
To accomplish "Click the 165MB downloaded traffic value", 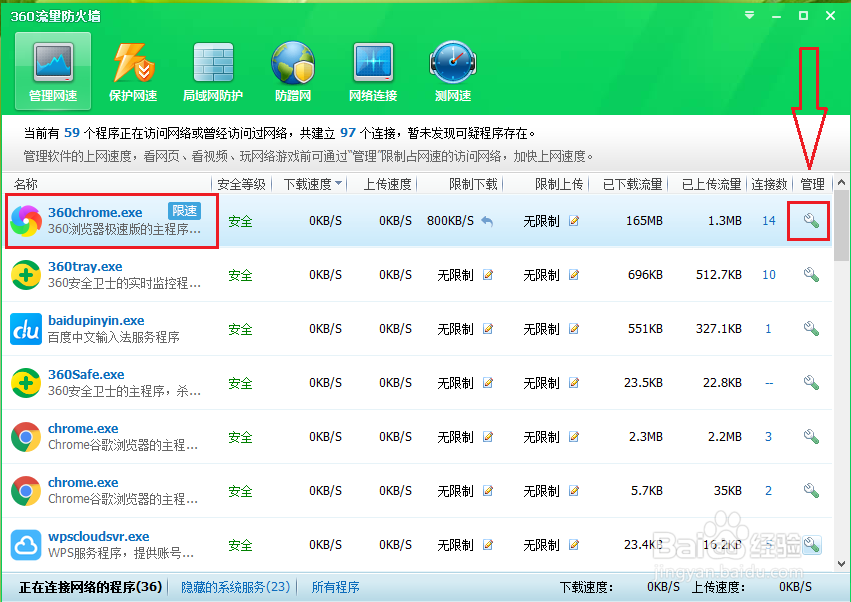I will [644, 221].
